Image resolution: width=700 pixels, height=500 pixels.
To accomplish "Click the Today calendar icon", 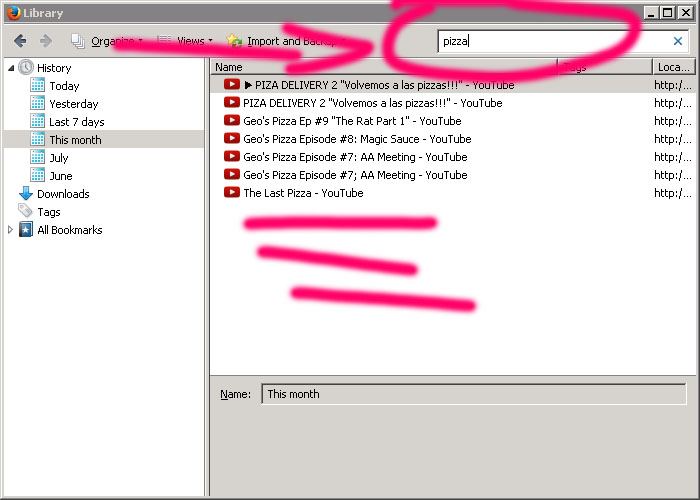I will tap(38, 85).
